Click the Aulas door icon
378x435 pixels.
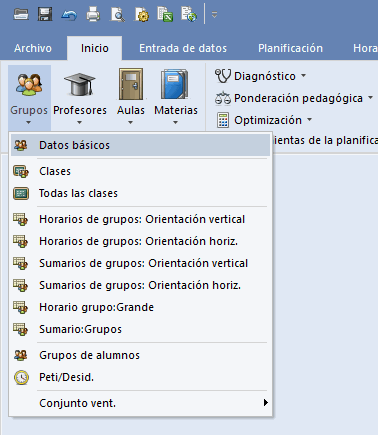(x=131, y=84)
